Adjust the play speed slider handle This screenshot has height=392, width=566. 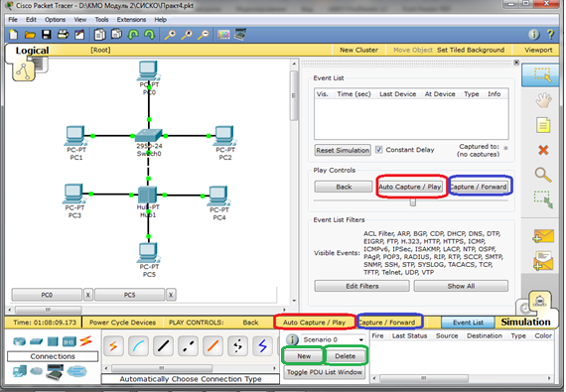(x=413, y=202)
